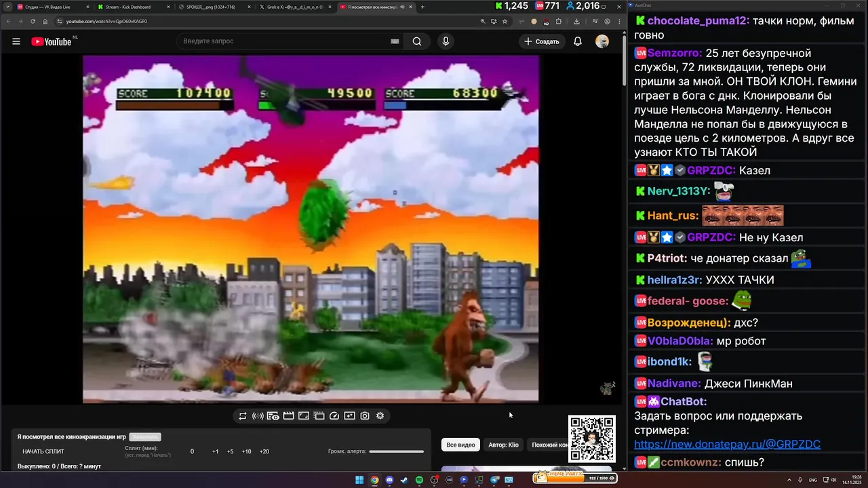
Task: Open on-screen keyboard in search box
Action: pos(395,41)
